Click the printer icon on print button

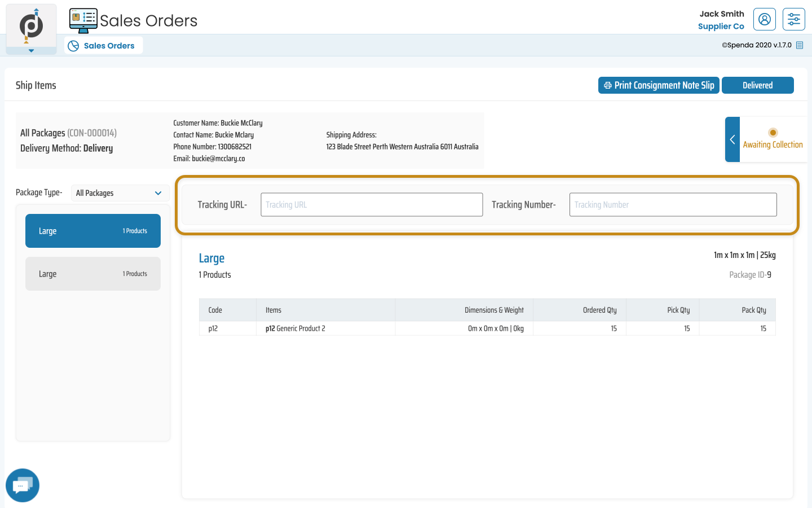[608, 85]
